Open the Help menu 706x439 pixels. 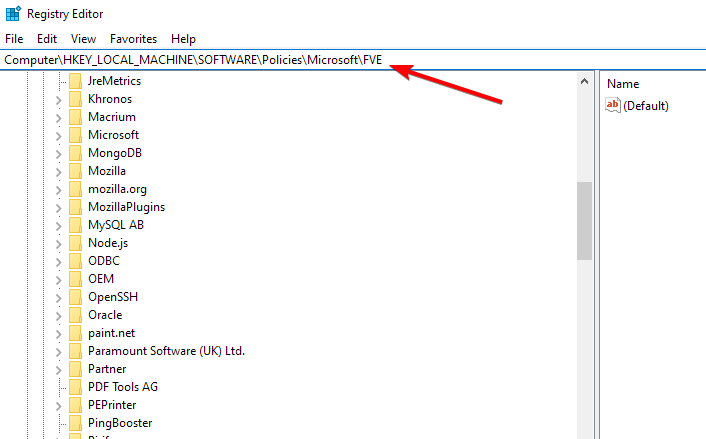[183, 39]
